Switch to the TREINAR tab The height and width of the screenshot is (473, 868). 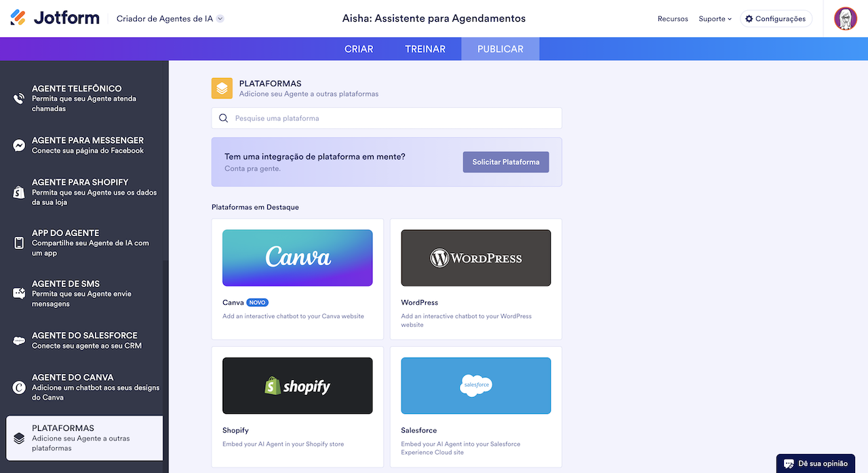pyautogui.click(x=425, y=49)
